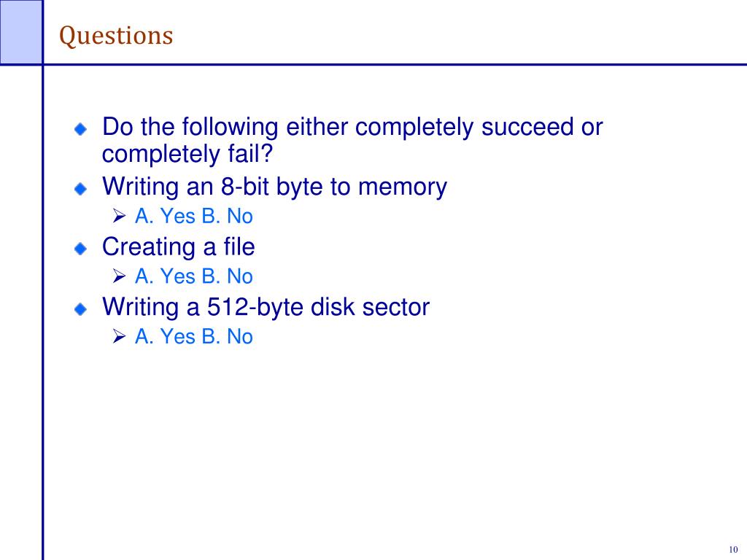Select "A. Yes B. No" under disk sector question
Screen dimensions: 747x560
(194, 336)
